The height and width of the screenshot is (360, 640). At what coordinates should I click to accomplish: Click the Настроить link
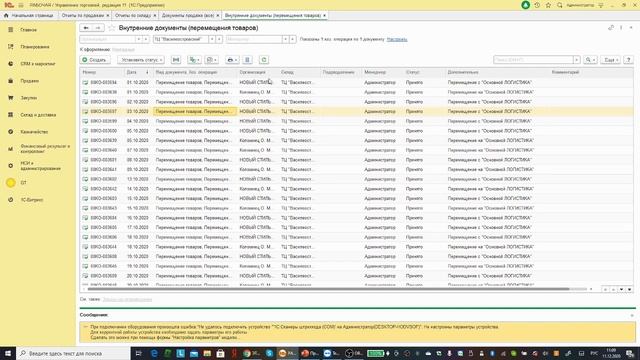click(x=397, y=39)
